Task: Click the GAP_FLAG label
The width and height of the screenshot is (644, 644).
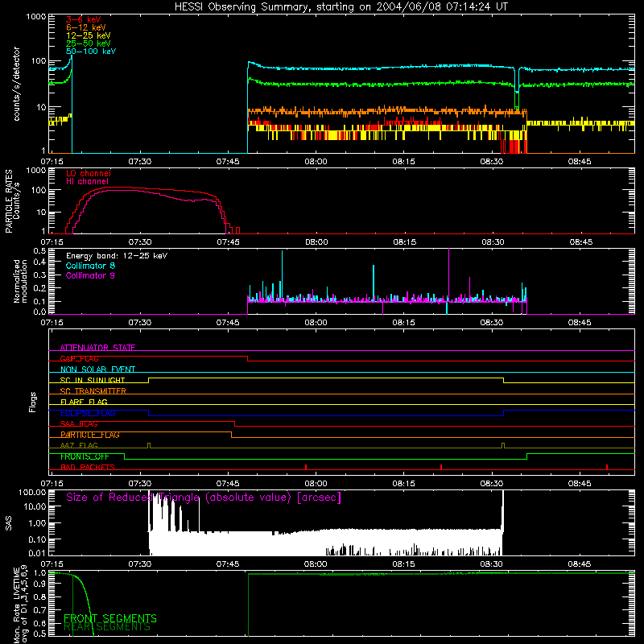Action: pyautogui.click(x=79, y=358)
